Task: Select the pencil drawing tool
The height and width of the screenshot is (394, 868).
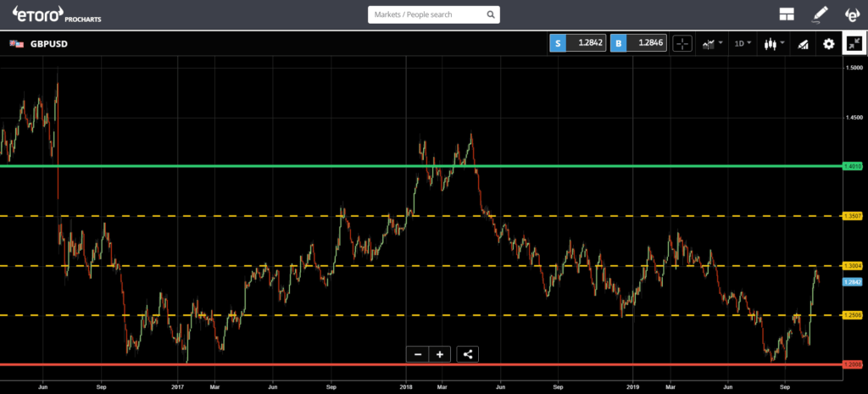Action: (820, 14)
